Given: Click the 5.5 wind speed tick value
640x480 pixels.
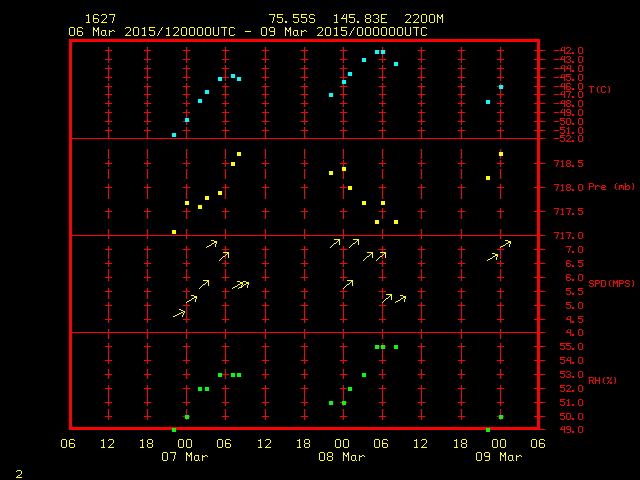Looking at the screenshot, I should tap(574, 292).
